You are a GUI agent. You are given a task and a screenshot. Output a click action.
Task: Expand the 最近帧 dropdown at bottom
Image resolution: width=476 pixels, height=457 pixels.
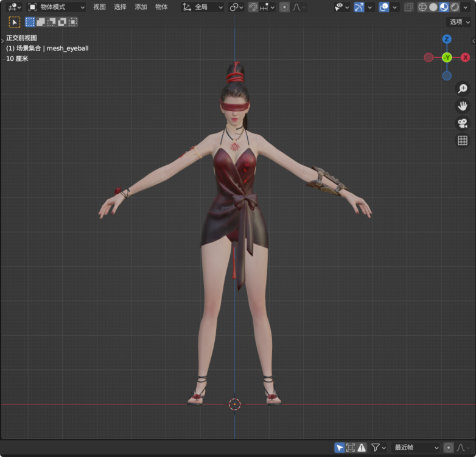[415, 447]
